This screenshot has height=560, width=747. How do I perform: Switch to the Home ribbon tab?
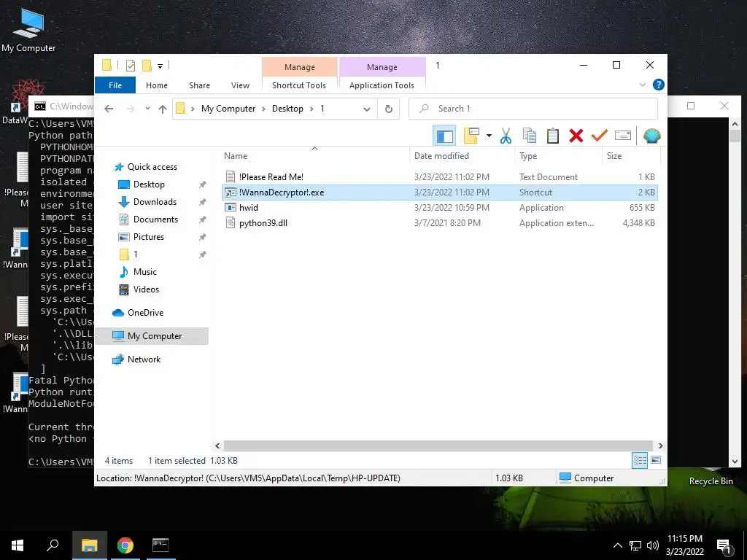point(157,85)
